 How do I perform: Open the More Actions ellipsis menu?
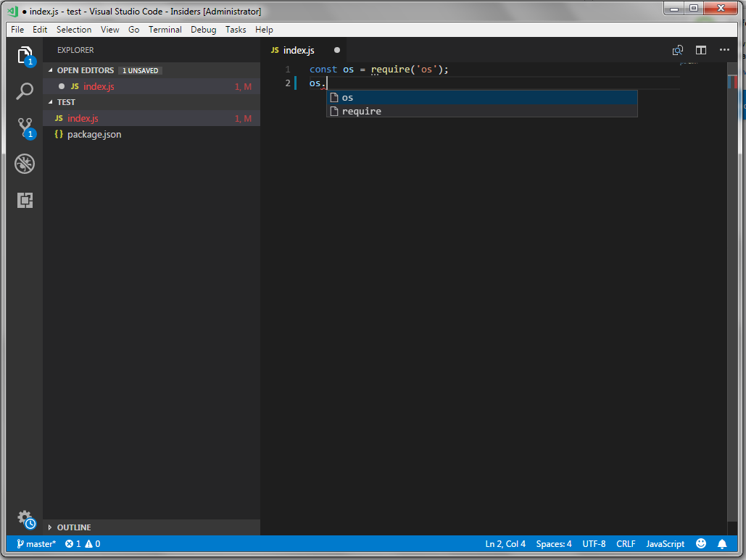724,50
